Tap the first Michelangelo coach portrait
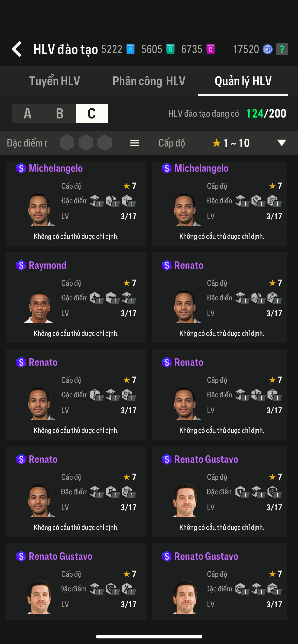298x644 pixels. 39,209
